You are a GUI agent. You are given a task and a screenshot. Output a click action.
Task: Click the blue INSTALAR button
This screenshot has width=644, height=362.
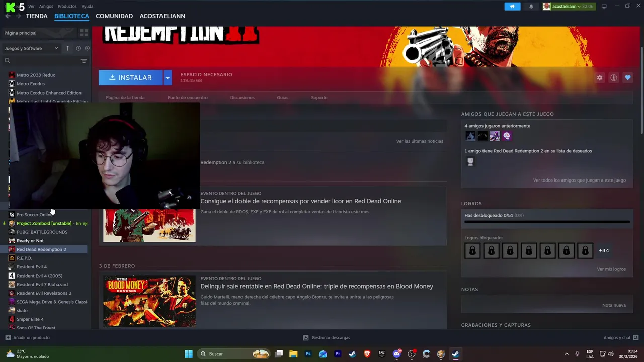pos(130,78)
